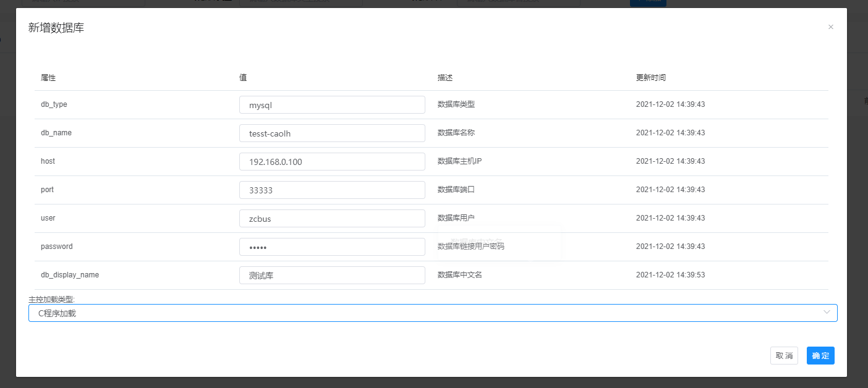Select the port input with 33333
Image resolution: width=868 pixels, height=388 pixels.
(x=332, y=190)
